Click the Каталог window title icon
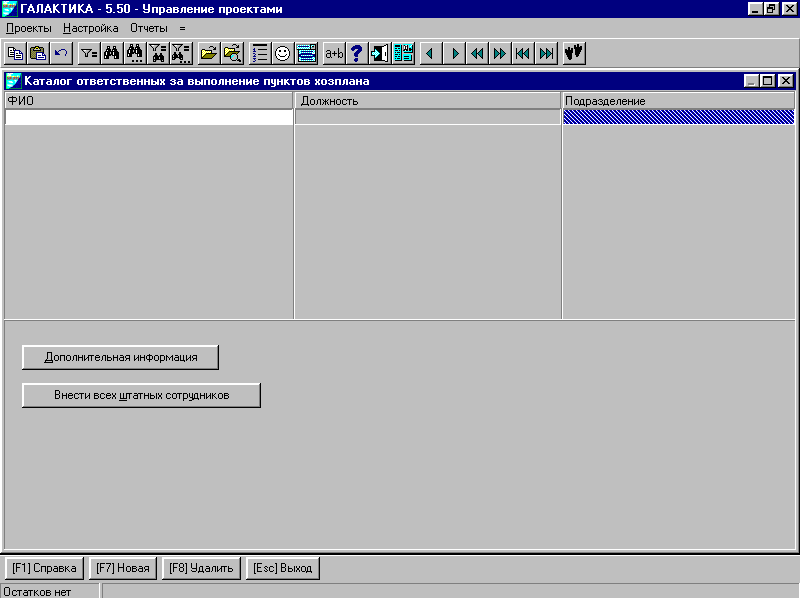This screenshot has height=600, width=800. point(14,81)
